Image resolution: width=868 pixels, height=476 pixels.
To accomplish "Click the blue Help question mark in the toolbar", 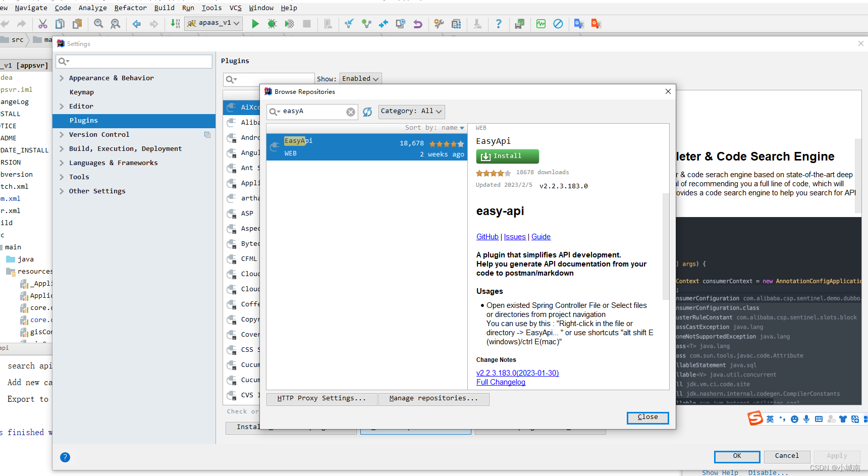I will pos(499,24).
